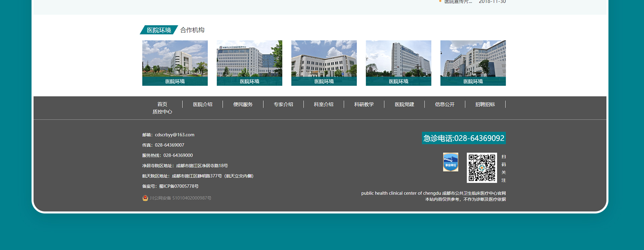Select the 医院环境 tab
The image size is (644, 250).
point(159,30)
